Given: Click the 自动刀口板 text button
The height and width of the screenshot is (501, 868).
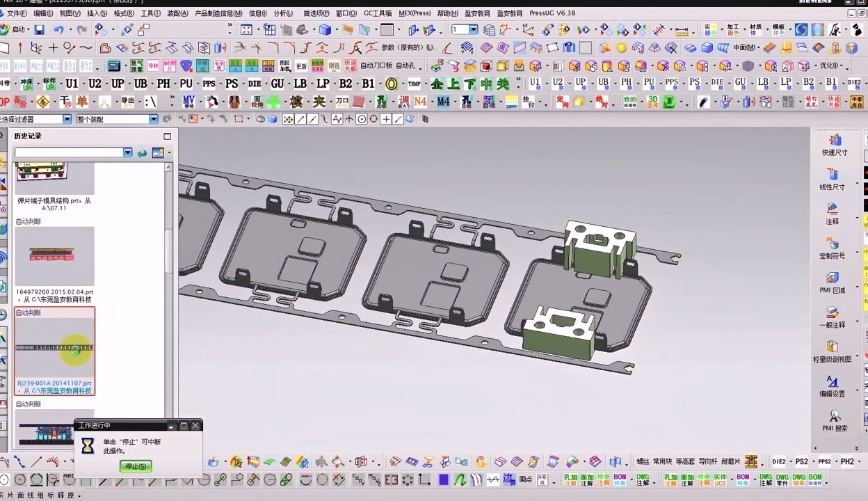Looking at the screenshot, I should point(376,66).
